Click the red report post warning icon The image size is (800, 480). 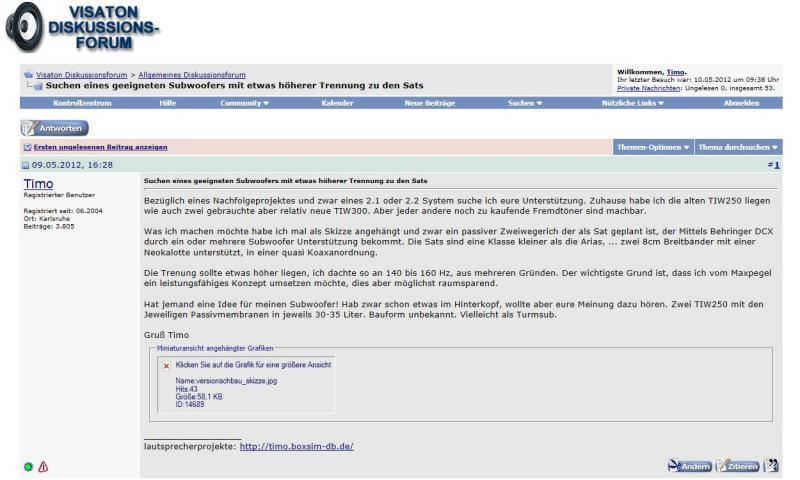click(x=43, y=466)
